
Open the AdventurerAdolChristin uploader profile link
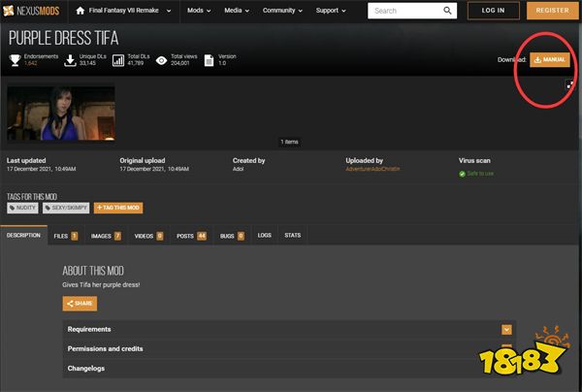point(372,169)
